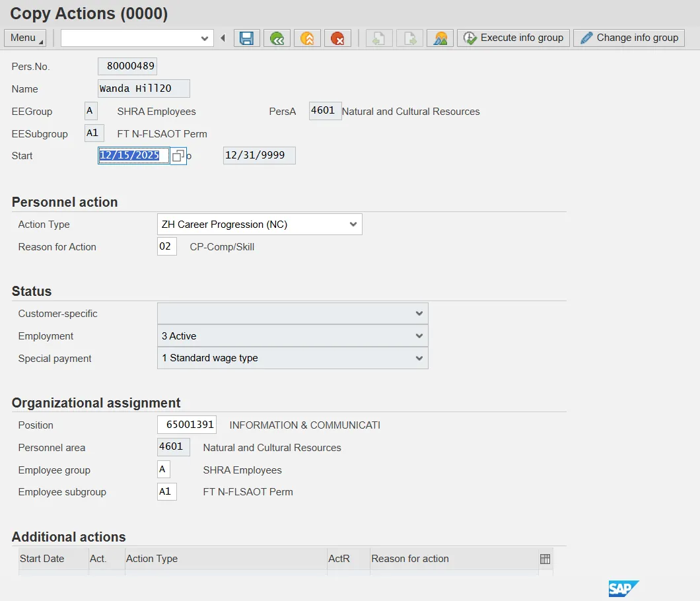Click the previous record page icon
700x601 pixels.
(x=379, y=38)
